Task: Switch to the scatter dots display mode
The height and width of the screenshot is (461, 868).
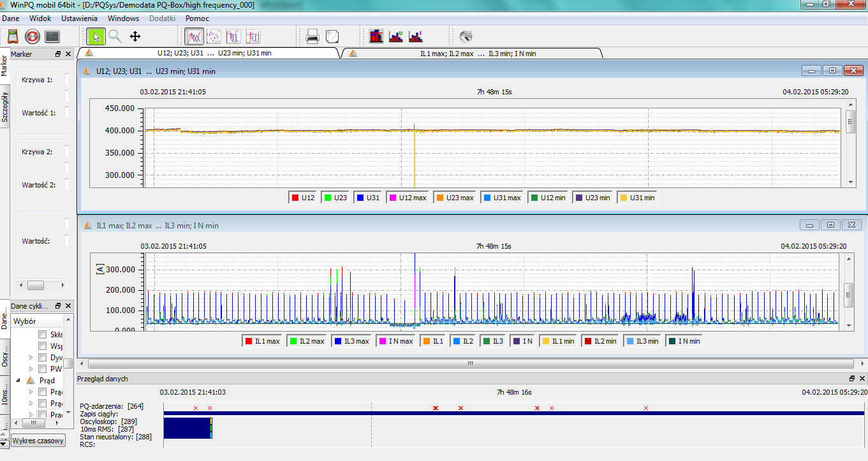Action: point(214,36)
